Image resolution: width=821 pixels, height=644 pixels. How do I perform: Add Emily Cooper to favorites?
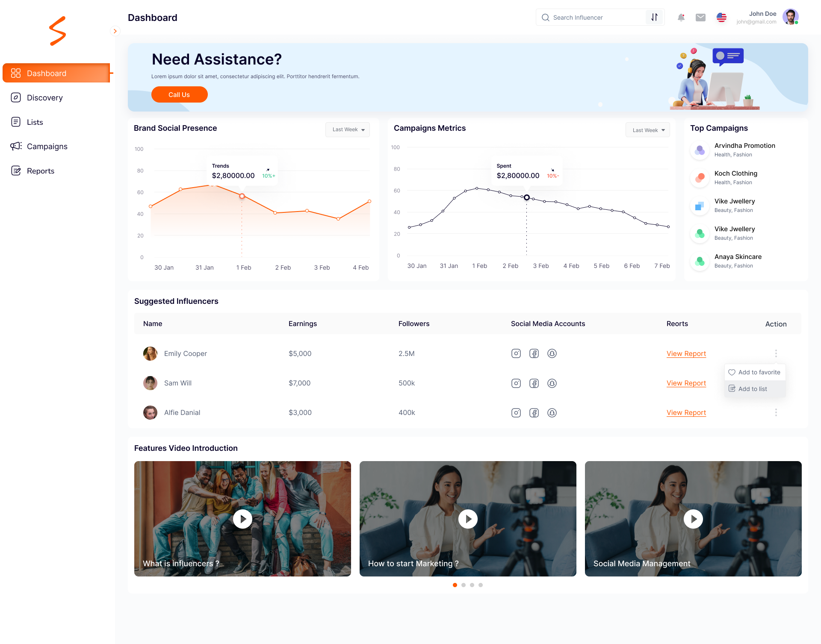click(755, 372)
